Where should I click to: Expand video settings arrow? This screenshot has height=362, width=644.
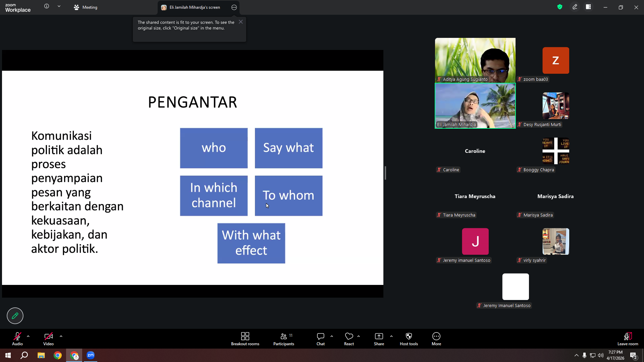coord(61,336)
